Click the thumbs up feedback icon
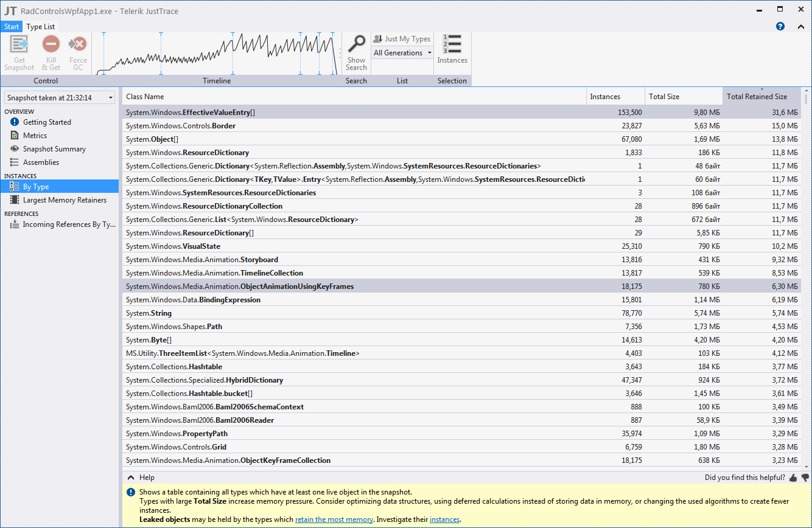812x528 pixels. pyautogui.click(x=793, y=478)
